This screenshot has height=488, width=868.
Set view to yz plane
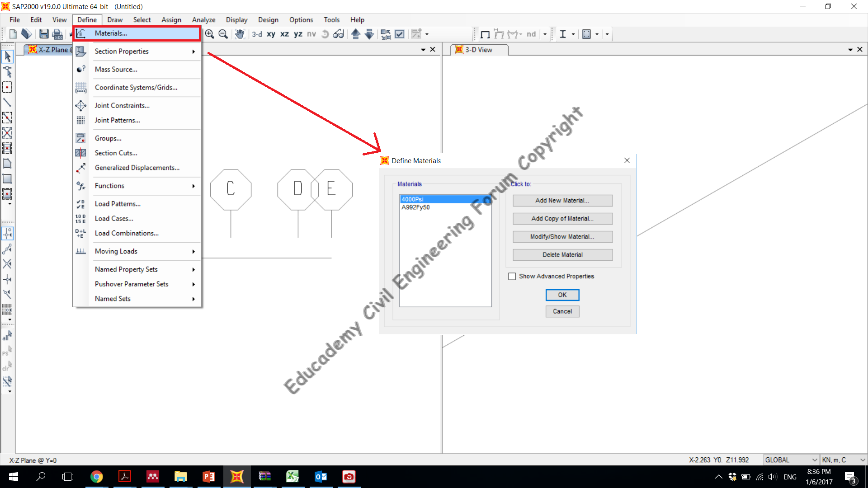click(298, 34)
